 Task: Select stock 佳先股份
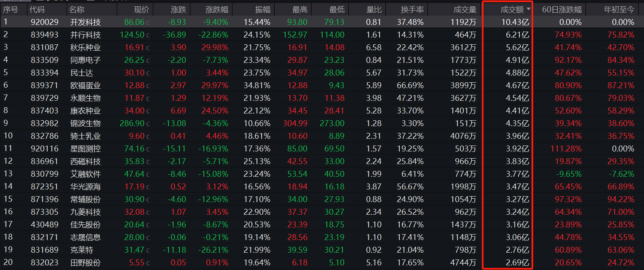86,224
